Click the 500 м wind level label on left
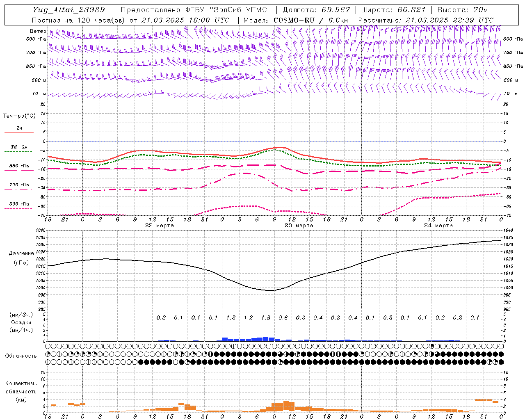 [x=39, y=80]
